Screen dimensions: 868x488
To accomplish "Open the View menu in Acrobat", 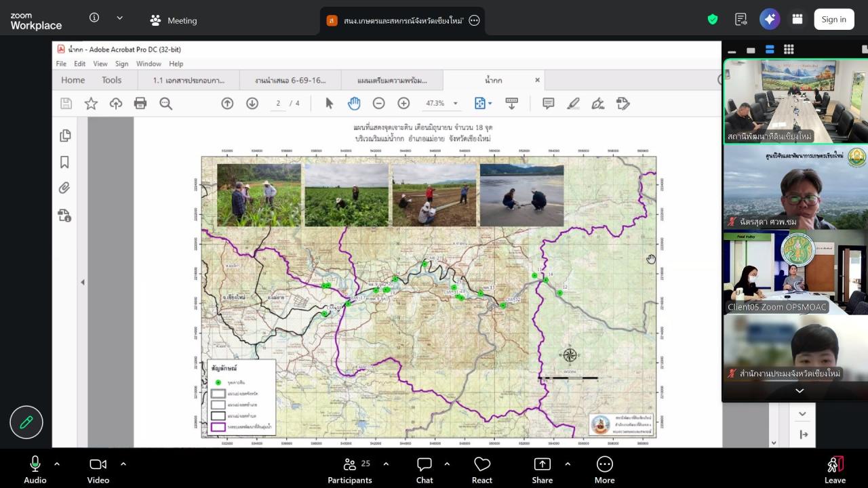I will tap(100, 64).
